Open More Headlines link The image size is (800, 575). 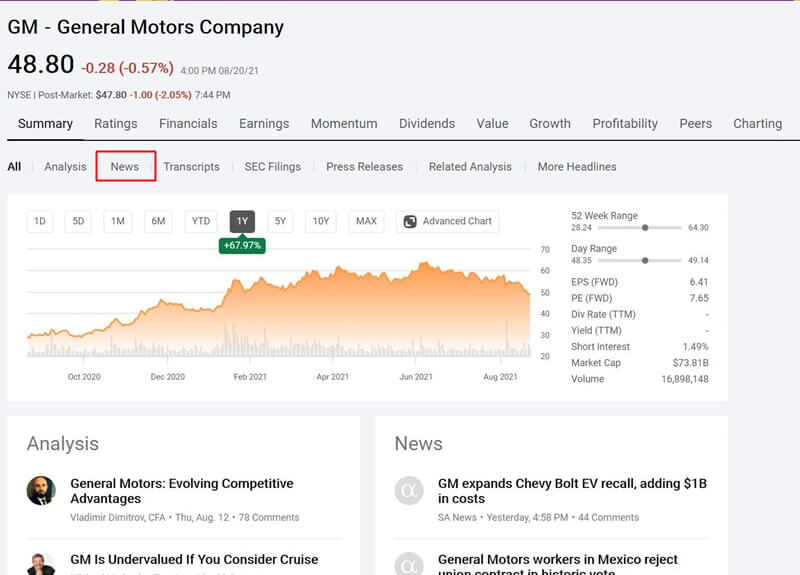tap(577, 166)
